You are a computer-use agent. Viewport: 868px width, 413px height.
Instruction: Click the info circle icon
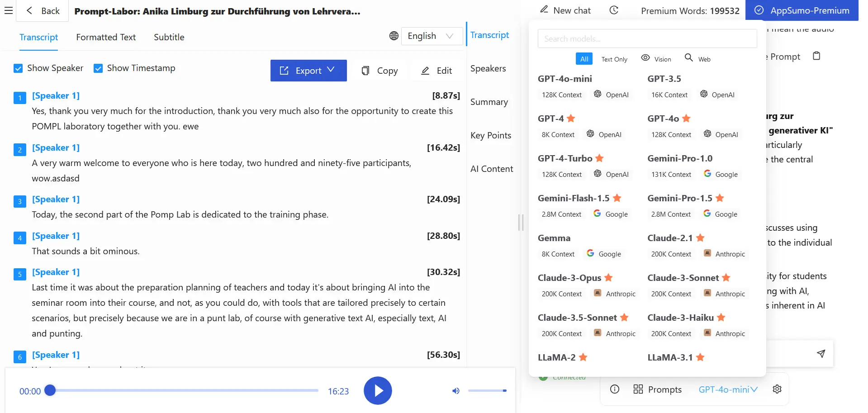click(x=615, y=389)
